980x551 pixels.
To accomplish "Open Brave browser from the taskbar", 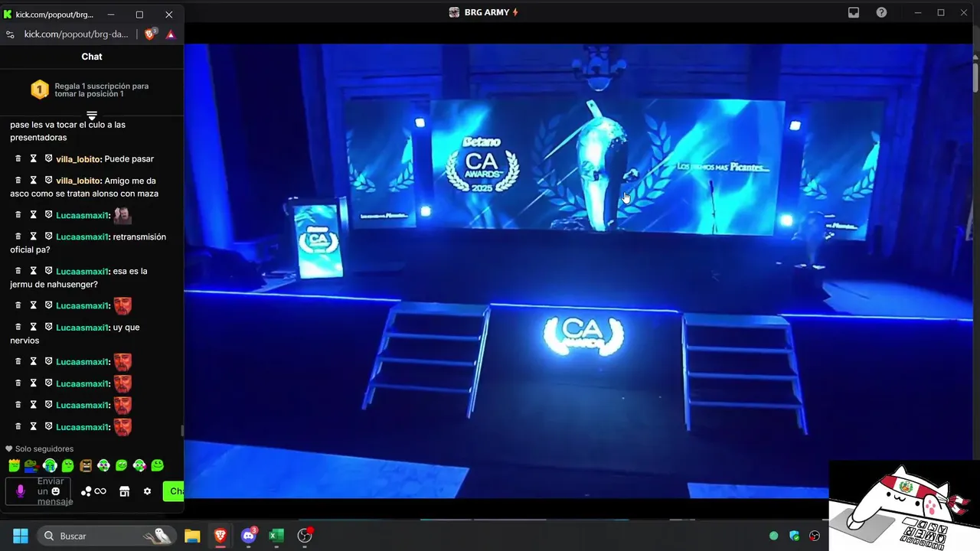I will click(220, 536).
